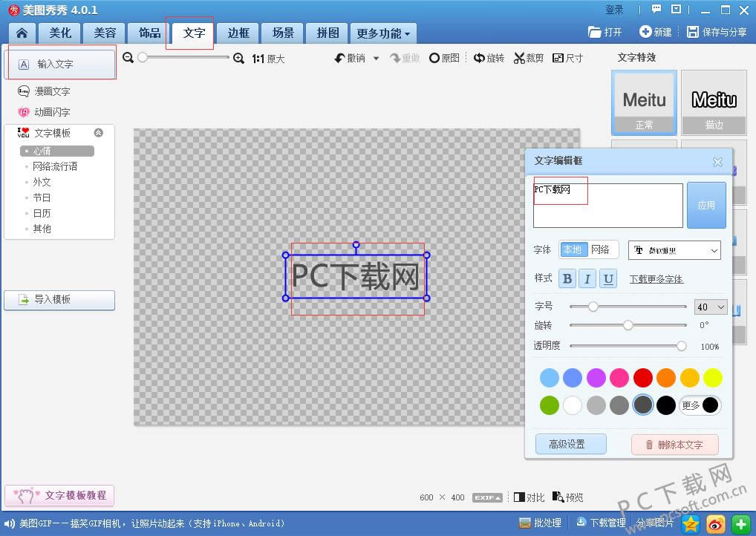
Task: Open the font family dropdown
Action: pyautogui.click(x=674, y=250)
